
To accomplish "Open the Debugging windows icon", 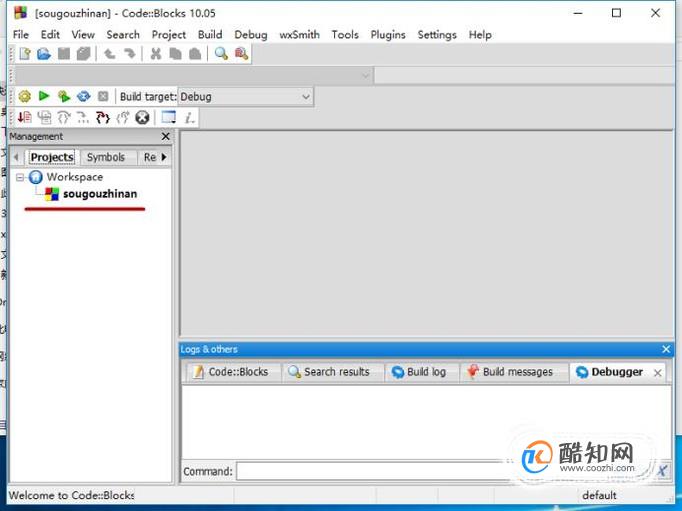I will 169,117.
